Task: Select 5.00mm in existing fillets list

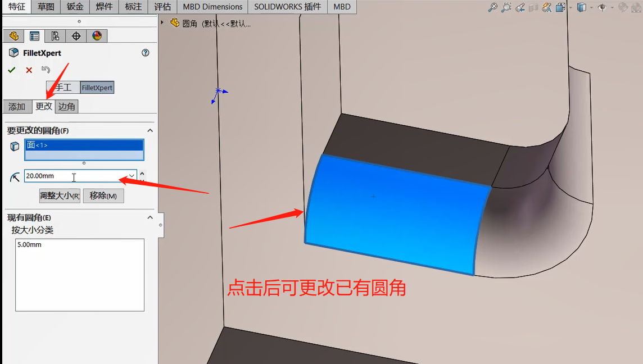Action: pos(30,245)
